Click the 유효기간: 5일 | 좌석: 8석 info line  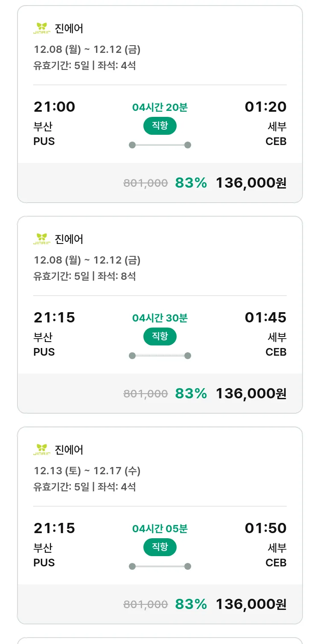pos(84,276)
